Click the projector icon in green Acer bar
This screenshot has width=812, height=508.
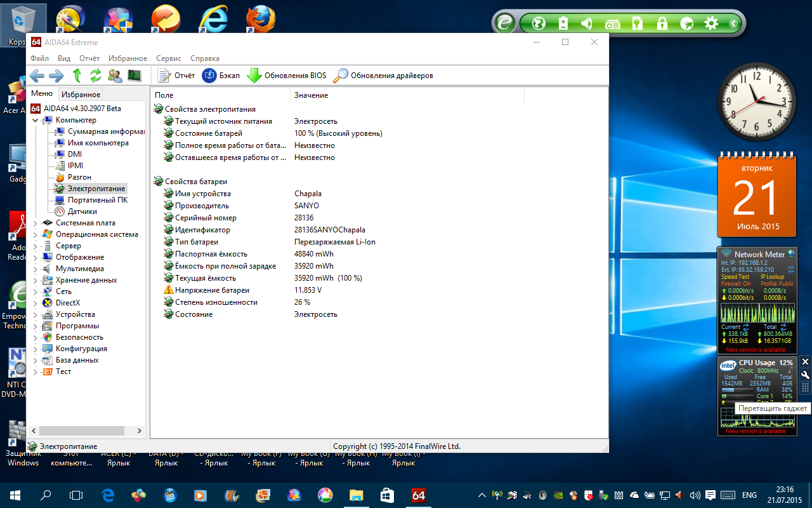(613, 24)
